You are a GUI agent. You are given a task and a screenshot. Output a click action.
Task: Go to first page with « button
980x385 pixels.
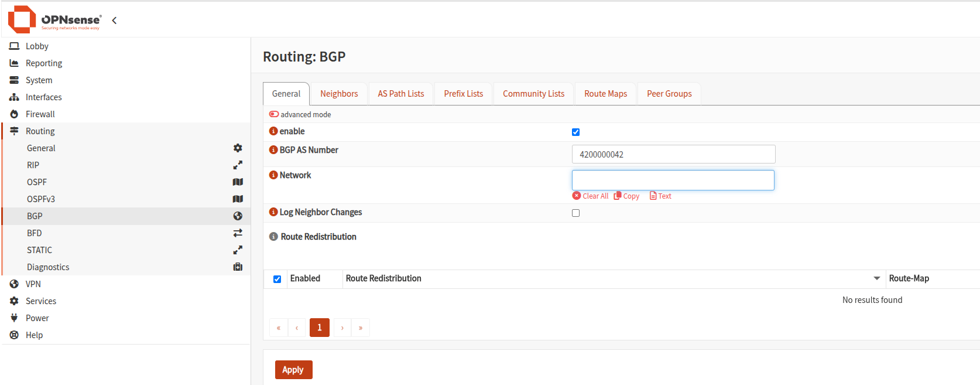[279, 328]
